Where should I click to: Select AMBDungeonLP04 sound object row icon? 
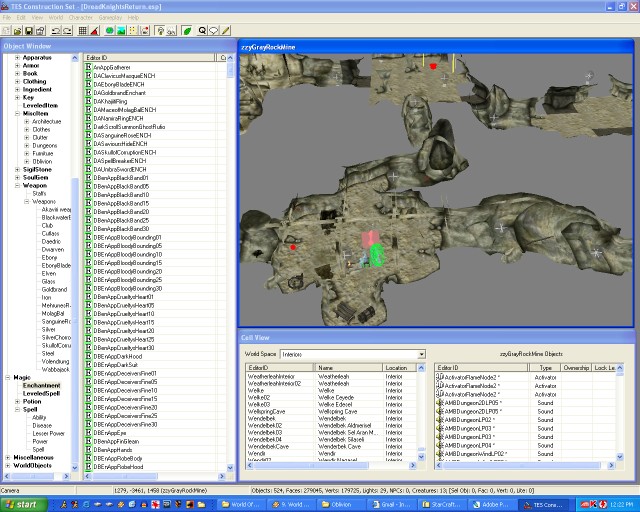click(440, 445)
